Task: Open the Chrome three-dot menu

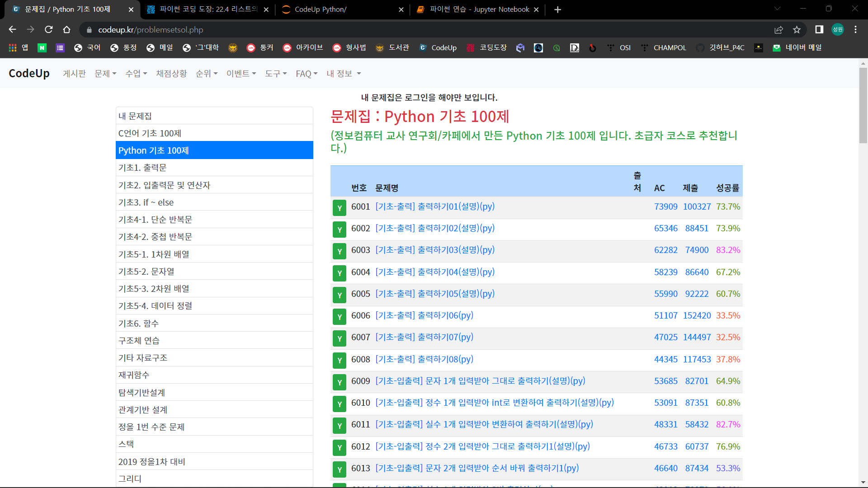Action: coord(855,29)
